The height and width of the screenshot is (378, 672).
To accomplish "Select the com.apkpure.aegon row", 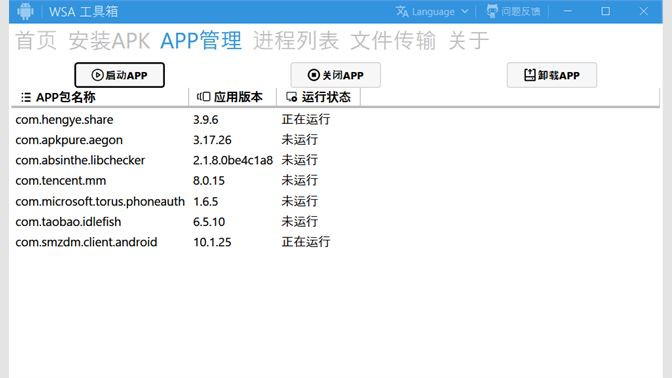I will pyautogui.click(x=335, y=140).
